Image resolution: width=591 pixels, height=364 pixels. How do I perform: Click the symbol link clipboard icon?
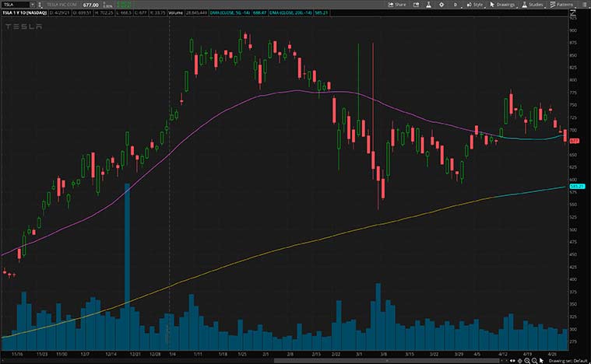point(40,5)
